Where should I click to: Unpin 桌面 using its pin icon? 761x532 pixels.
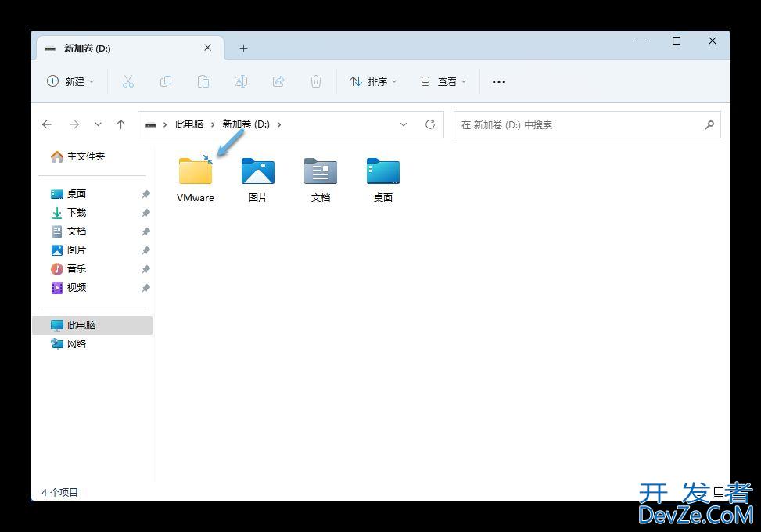tap(145, 194)
